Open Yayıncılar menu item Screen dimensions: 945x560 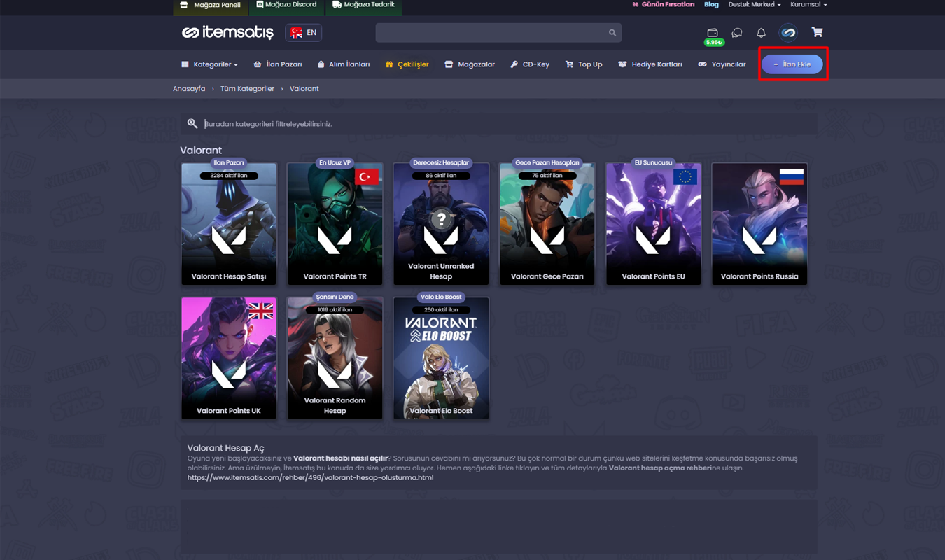click(x=722, y=64)
